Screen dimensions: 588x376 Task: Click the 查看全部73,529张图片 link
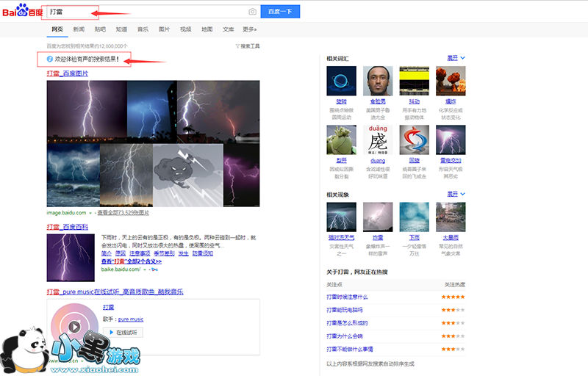click(123, 213)
